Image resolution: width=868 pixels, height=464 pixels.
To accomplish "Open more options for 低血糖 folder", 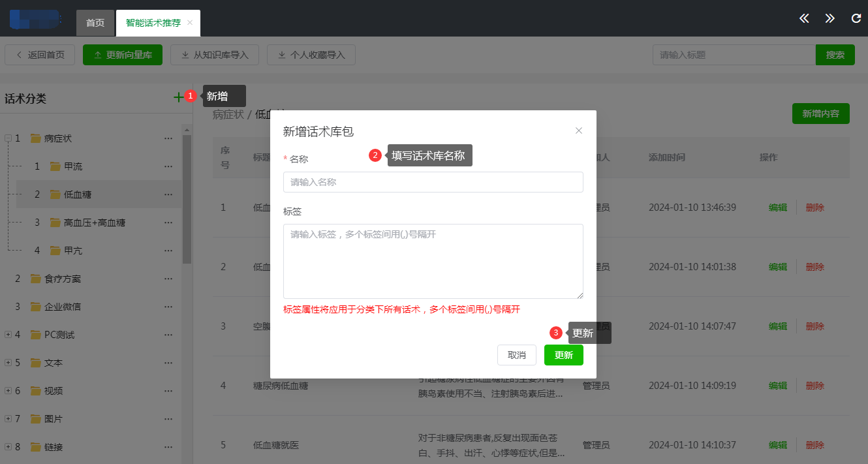I will click(x=168, y=194).
